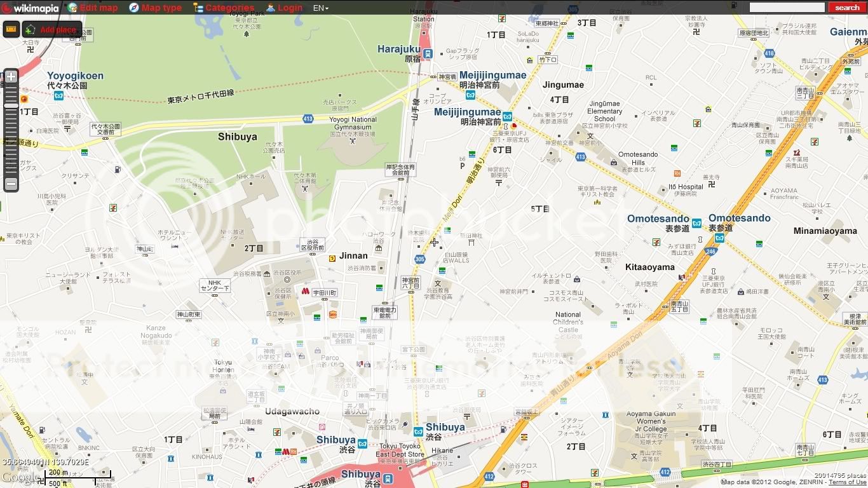Viewport: 868px width, 488px height.
Task: Open the Map type menu
Action: point(155,8)
